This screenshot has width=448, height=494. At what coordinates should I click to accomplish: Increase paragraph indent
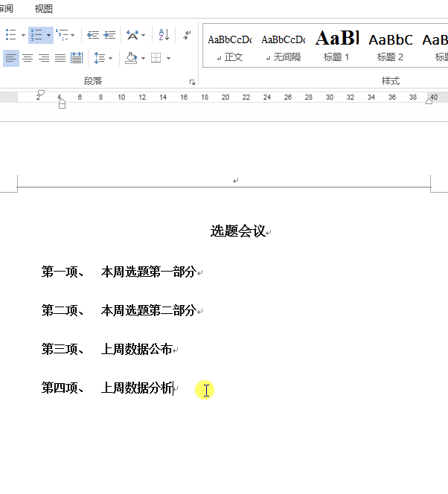(x=109, y=35)
